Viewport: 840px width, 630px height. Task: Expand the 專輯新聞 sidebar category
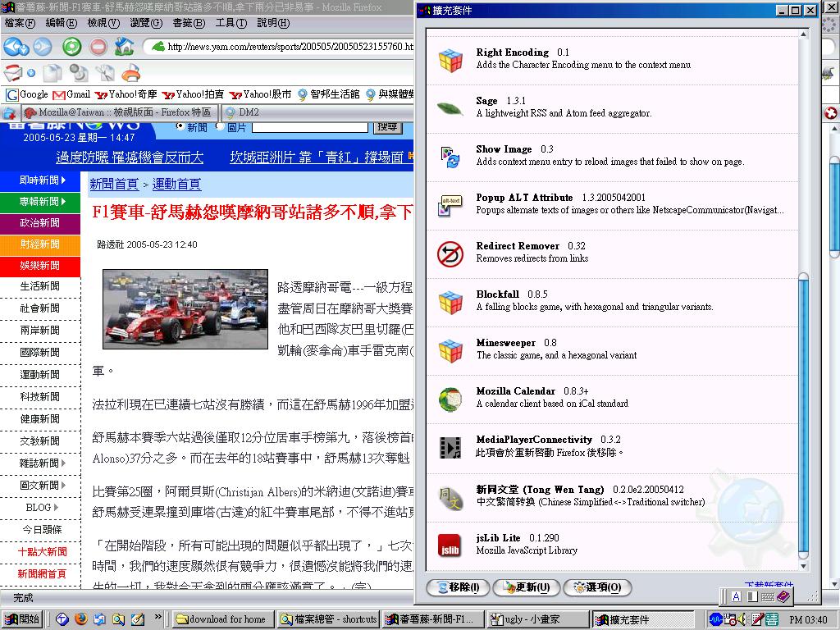tap(40, 201)
